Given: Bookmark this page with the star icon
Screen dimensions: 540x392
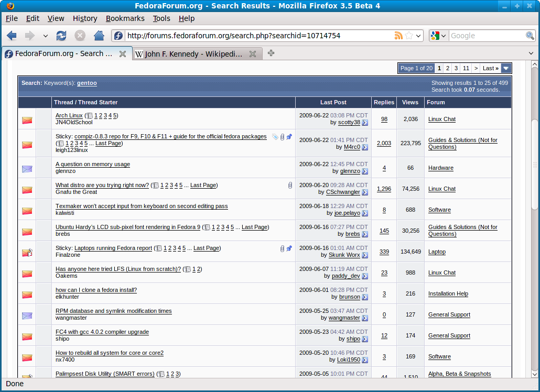Looking at the screenshot, I should (x=409, y=36).
